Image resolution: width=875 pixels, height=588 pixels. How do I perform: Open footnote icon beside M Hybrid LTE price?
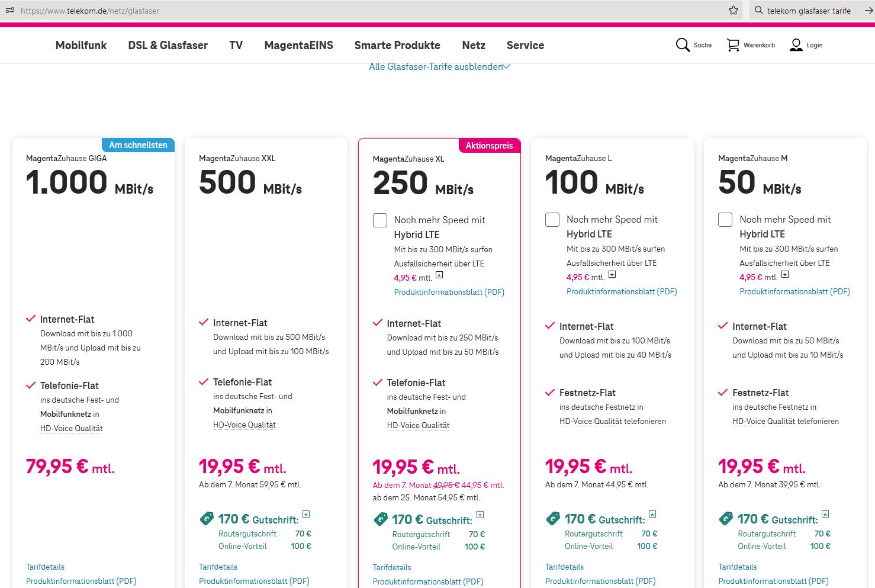click(x=785, y=274)
